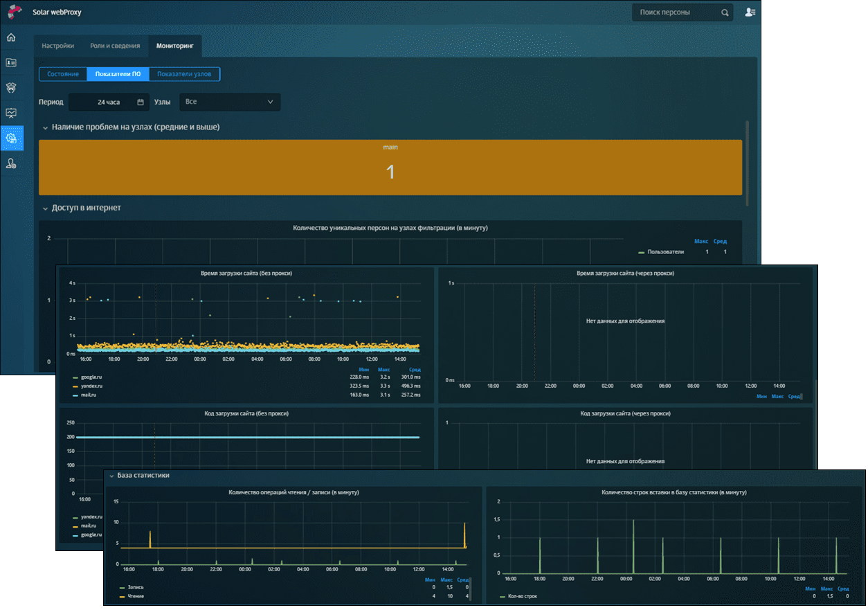Image resolution: width=868 pixels, height=610 pixels.
Task: Open the policy mask sidebar icon
Action: [x=11, y=88]
